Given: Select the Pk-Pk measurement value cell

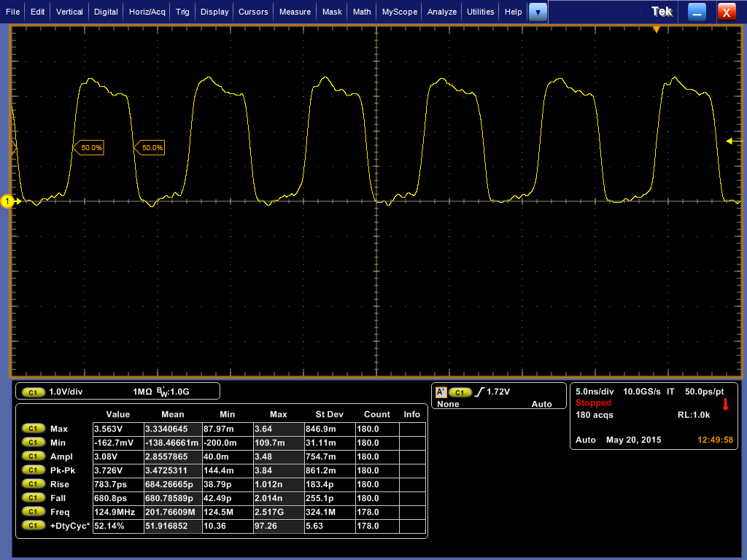Looking at the screenshot, I should pyautogui.click(x=117, y=470).
